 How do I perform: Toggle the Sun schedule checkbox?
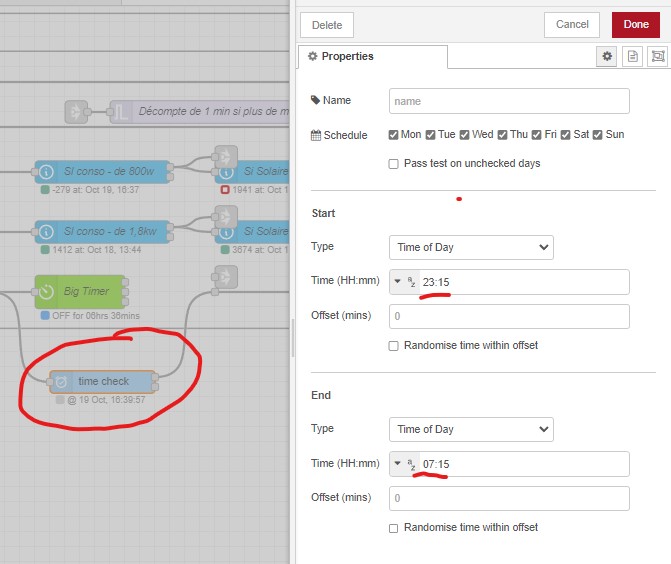click(598, 135)
